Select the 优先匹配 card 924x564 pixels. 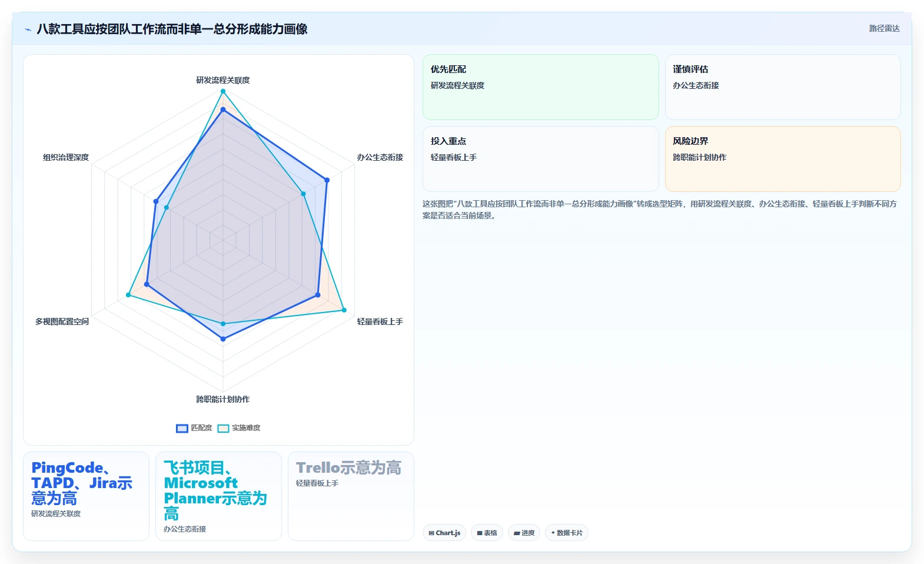[540, 87]
